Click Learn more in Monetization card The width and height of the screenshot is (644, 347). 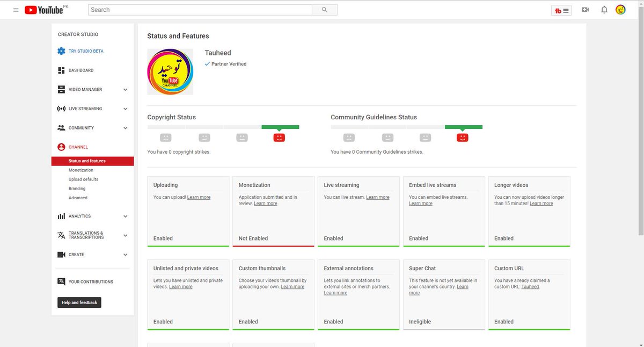tap(266, 204)
